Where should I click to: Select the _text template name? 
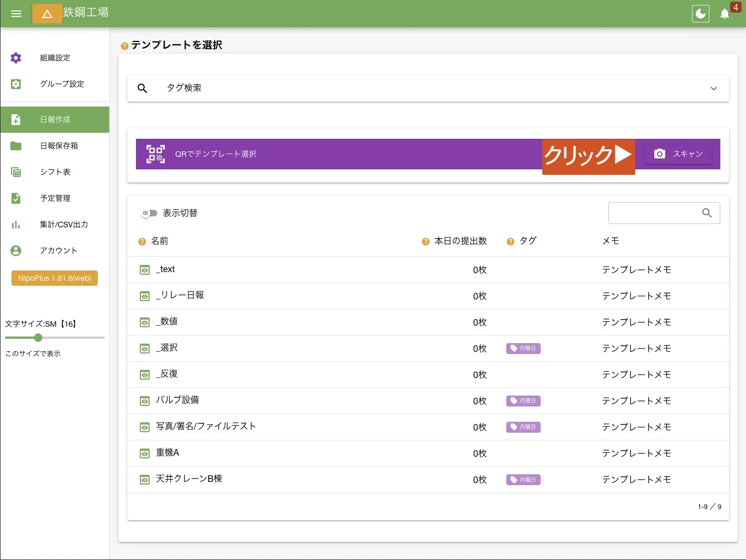pyautogui.click(x=165, y=269)
